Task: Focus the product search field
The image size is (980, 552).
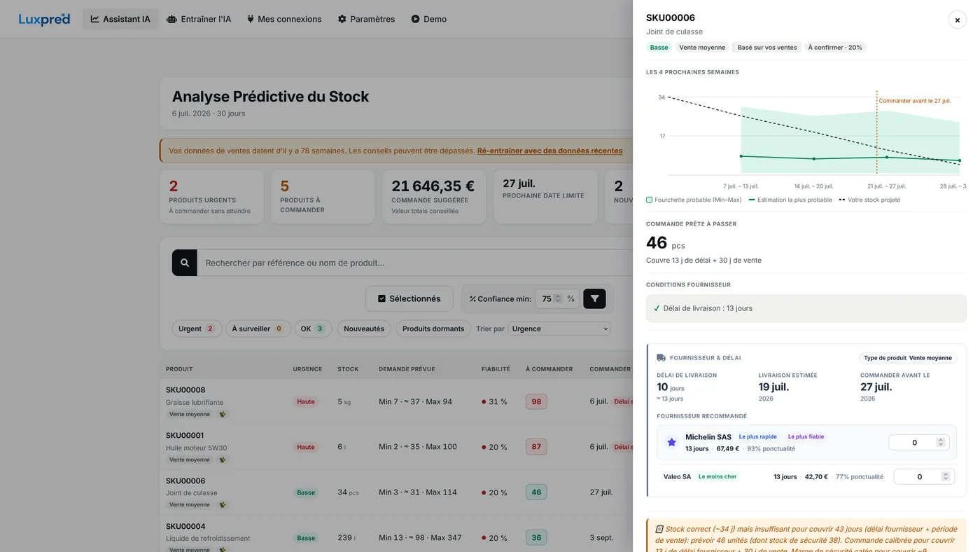Action: 414,263
